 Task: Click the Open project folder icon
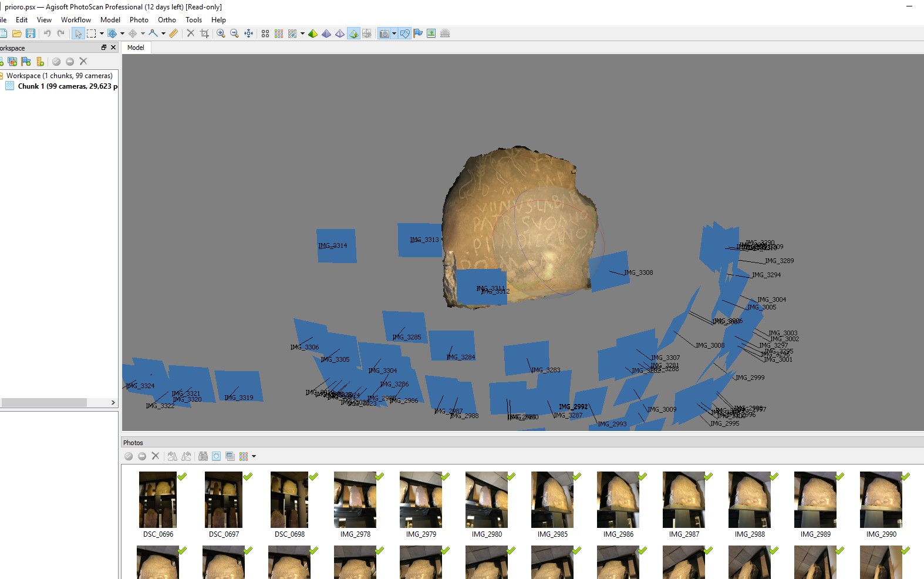(x=17, y=33)
